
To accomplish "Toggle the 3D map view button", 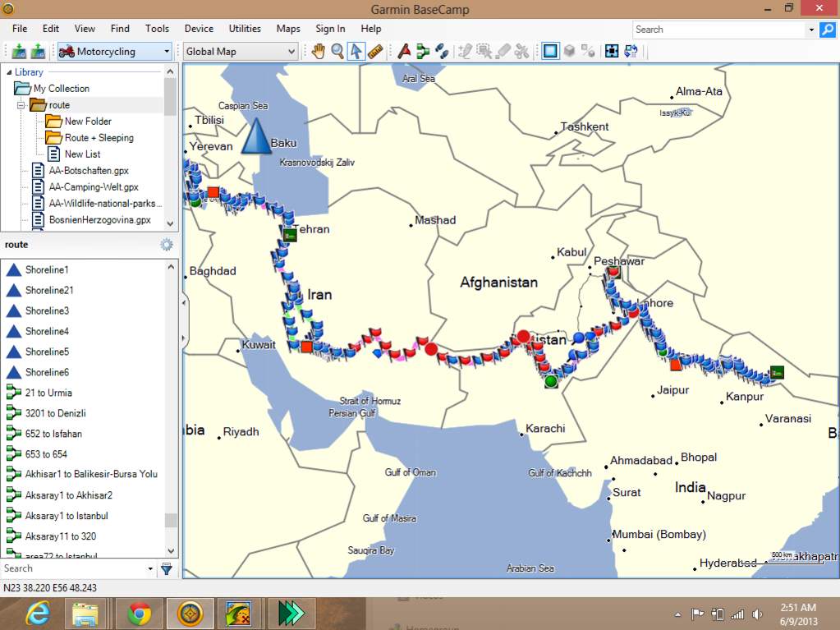I will pos(570,52).
